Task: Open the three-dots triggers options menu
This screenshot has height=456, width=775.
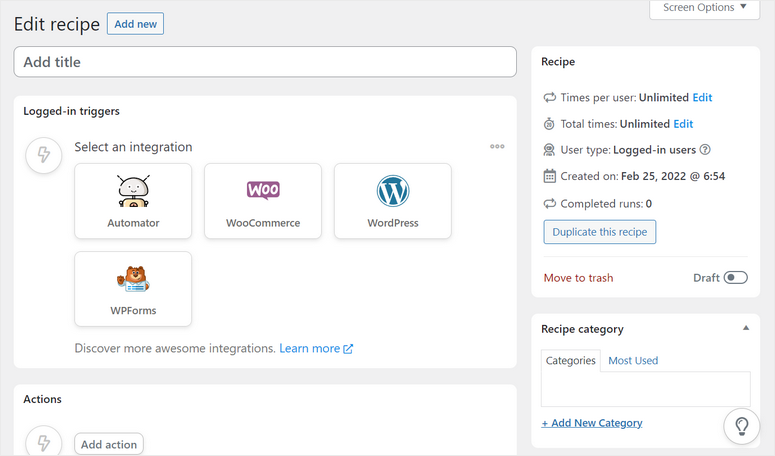Action: point(497,147)
